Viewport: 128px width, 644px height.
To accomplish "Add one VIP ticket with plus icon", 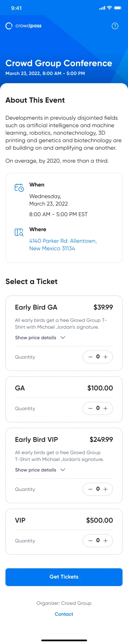I will [105, 541].
